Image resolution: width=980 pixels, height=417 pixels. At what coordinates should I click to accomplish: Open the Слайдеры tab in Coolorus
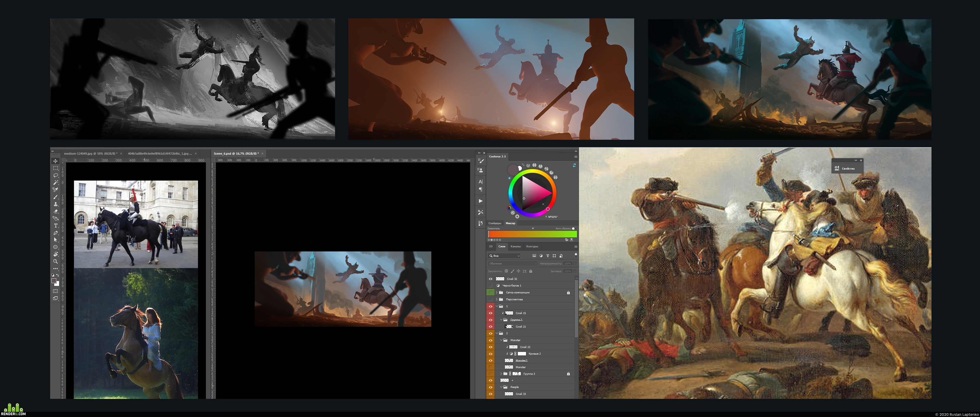(495, 223)
